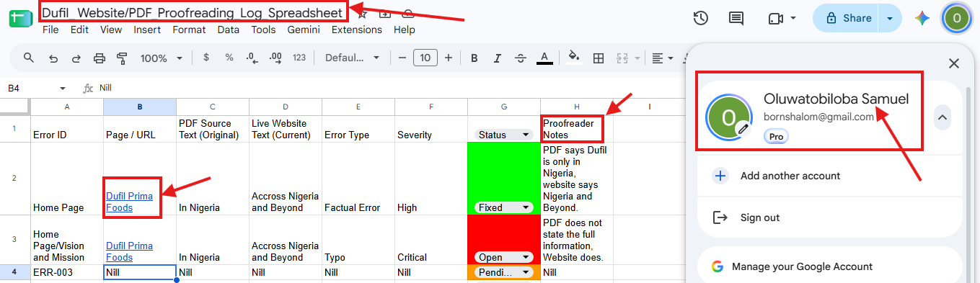Screen dimensions: 980x283
Task: Open the Edit menu
Action: [79, 30]
